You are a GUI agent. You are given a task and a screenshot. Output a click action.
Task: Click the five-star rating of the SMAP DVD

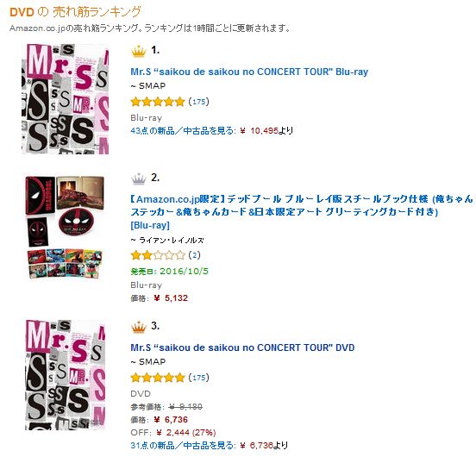(158, 378)
